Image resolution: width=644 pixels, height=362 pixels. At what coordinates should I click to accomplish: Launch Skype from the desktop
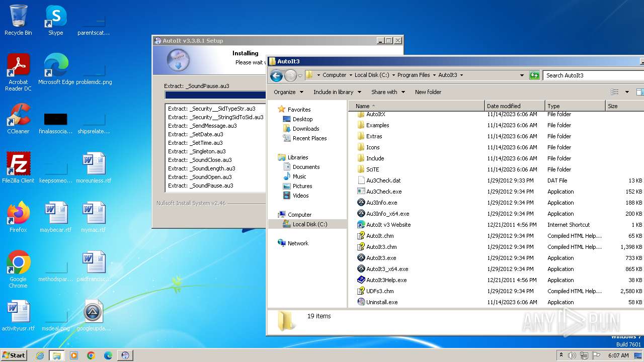(55, 20)
